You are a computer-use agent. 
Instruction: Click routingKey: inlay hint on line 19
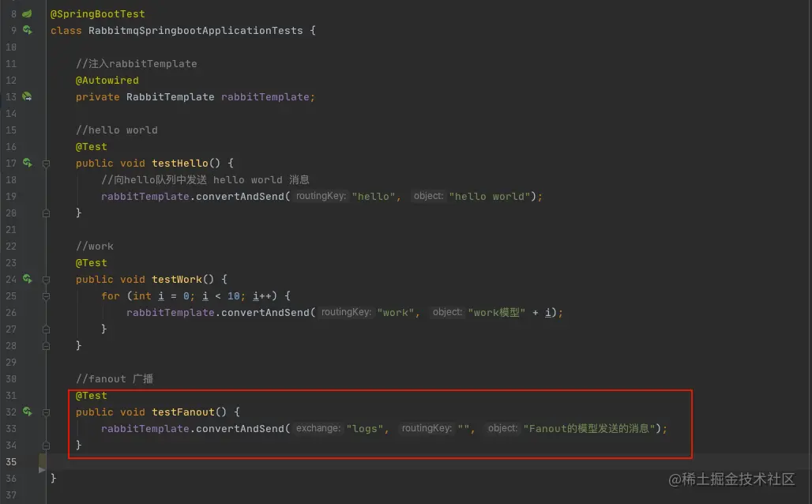pyautogui.click(x=321, y=196)
